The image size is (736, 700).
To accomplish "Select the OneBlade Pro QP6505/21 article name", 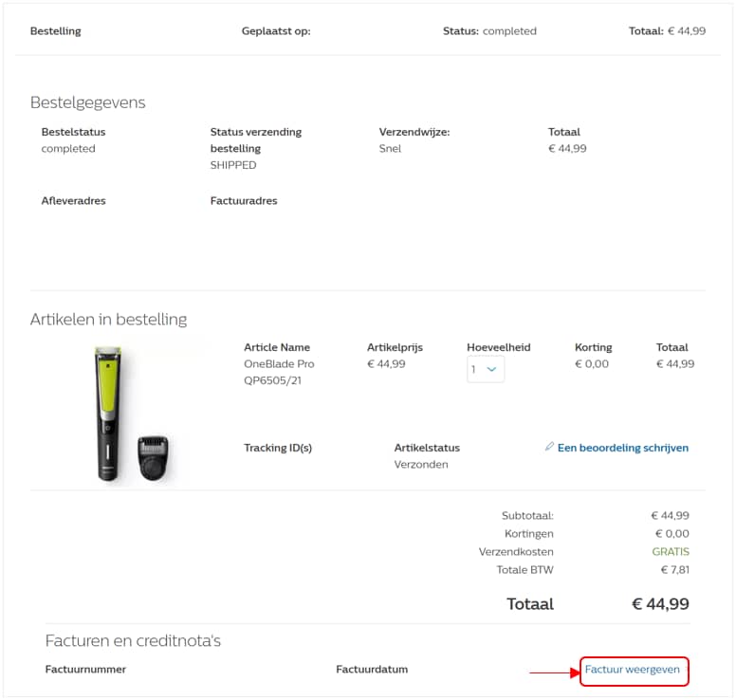I will (279, 373).
